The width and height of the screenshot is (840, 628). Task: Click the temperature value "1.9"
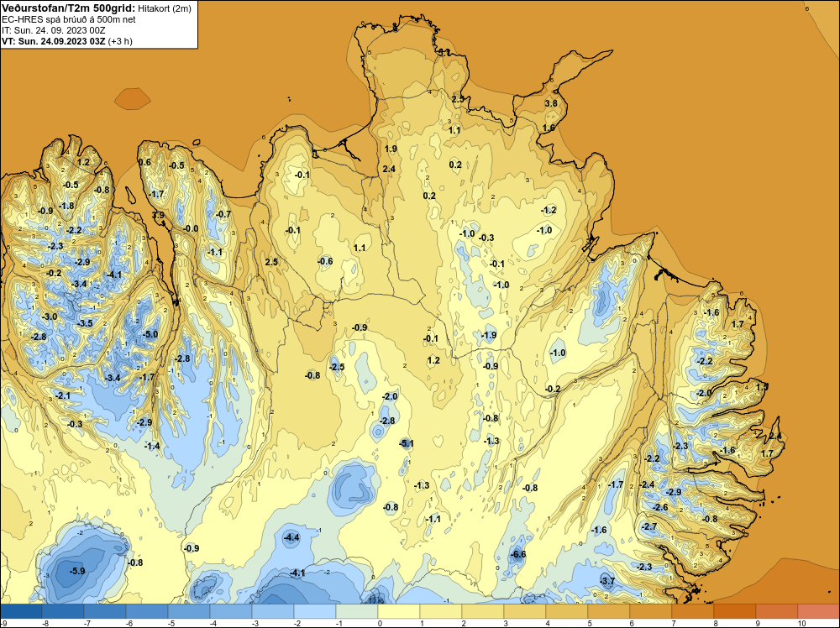coord(391,149)
